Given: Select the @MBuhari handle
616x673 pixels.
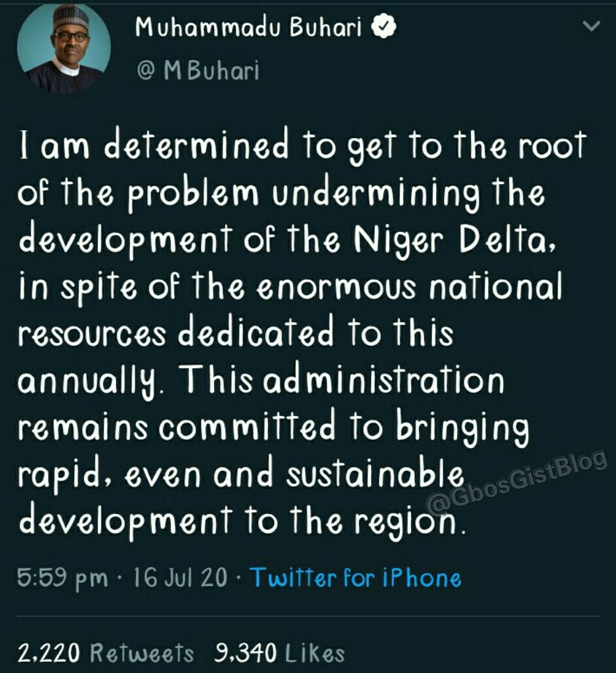Looking at the screenshot, I should pos(198,70).
